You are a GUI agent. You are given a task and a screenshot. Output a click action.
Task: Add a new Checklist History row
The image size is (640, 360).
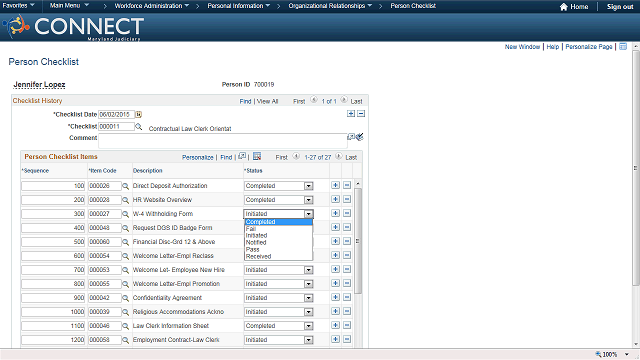pos(351,113)
